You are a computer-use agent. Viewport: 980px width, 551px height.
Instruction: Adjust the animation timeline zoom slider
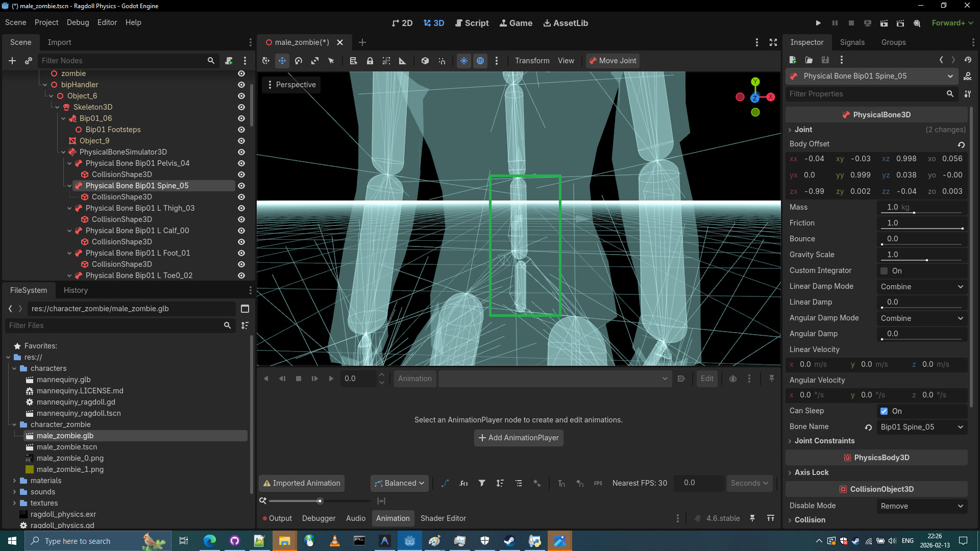tap(320, 501)
